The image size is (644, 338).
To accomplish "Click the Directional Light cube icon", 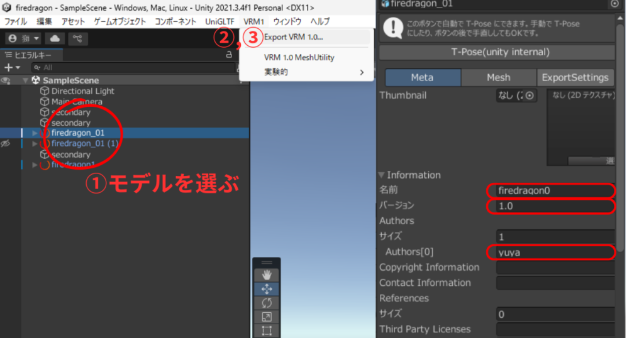I will (45, 91).
